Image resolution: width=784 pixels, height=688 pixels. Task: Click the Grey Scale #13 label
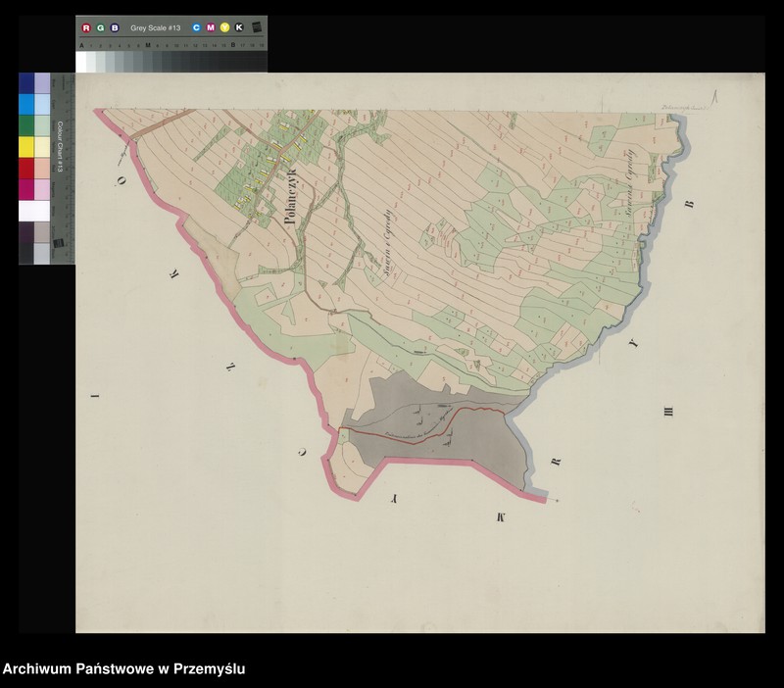point(156,28)
